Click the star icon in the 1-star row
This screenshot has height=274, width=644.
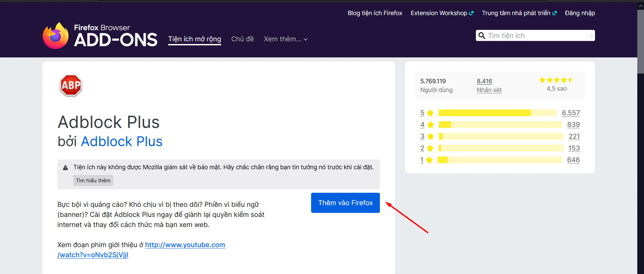tap(429, 160)
